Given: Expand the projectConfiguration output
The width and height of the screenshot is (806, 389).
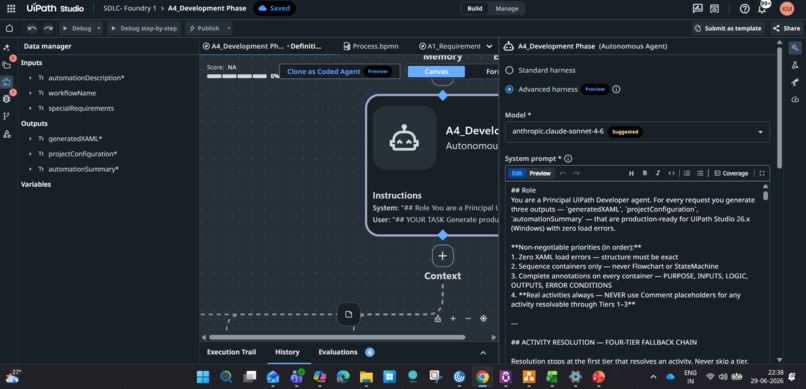Looking at the screenshot, I should point(31,154).
